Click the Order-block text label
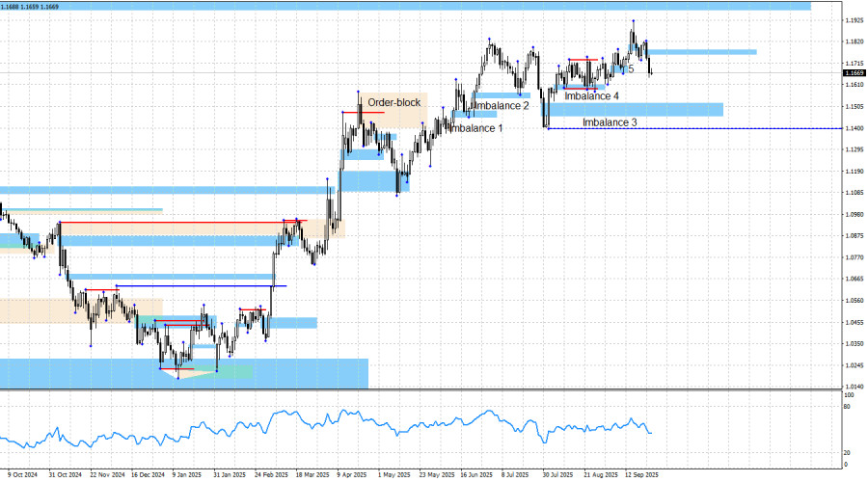This screenshot has width=868, height=482. tap(393, 102)
